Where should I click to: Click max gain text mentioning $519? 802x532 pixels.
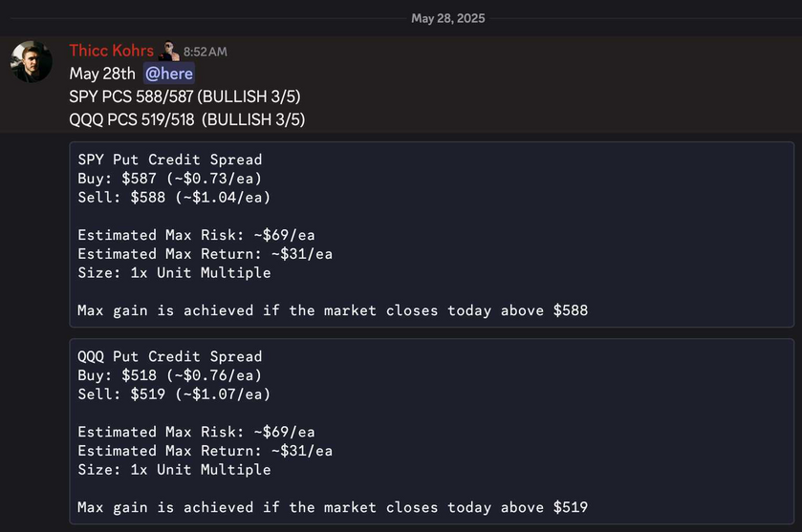click(x=333, y=507)
